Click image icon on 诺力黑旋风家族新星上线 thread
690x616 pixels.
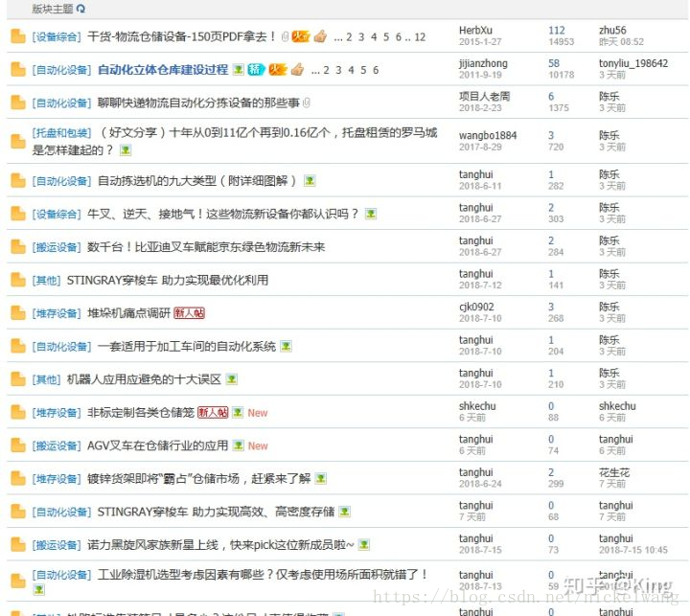click(364, 545)
